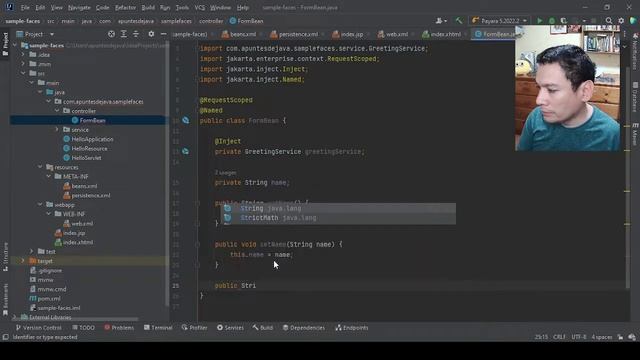Collapse the sample-faces root node
The height and width of the screenshot is (360, 640).
tap(15, 45)
